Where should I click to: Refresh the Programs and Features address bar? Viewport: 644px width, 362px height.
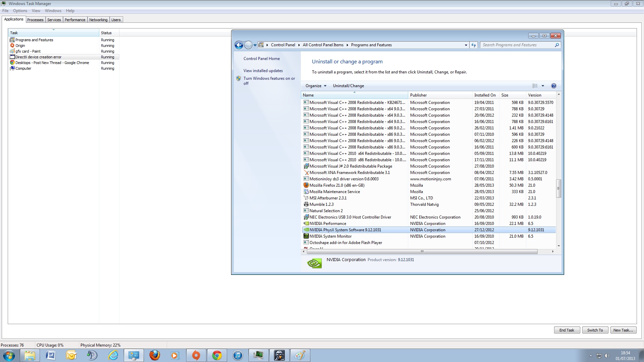coord(474,45)
